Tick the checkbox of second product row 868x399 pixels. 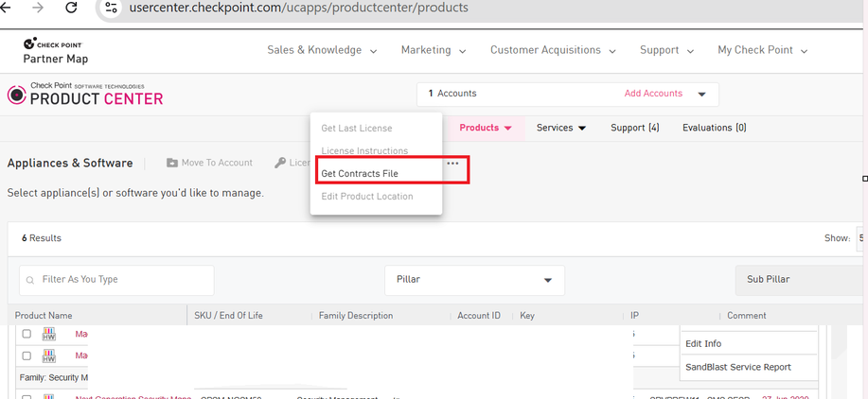[27, 356]
